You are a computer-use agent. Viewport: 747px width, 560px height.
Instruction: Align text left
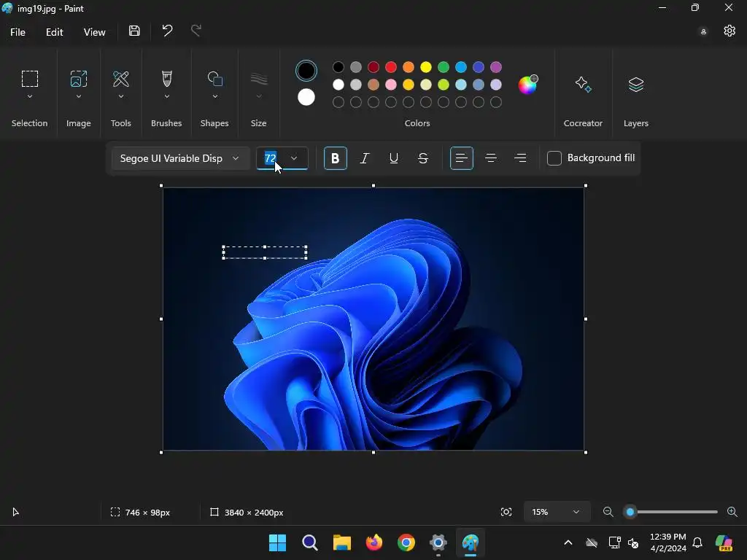pyautogui.click(x=461, y=158)
